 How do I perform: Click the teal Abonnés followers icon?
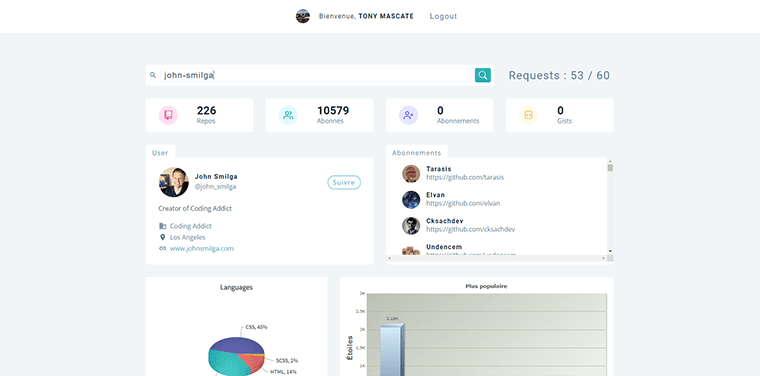[x=288, y=115]
